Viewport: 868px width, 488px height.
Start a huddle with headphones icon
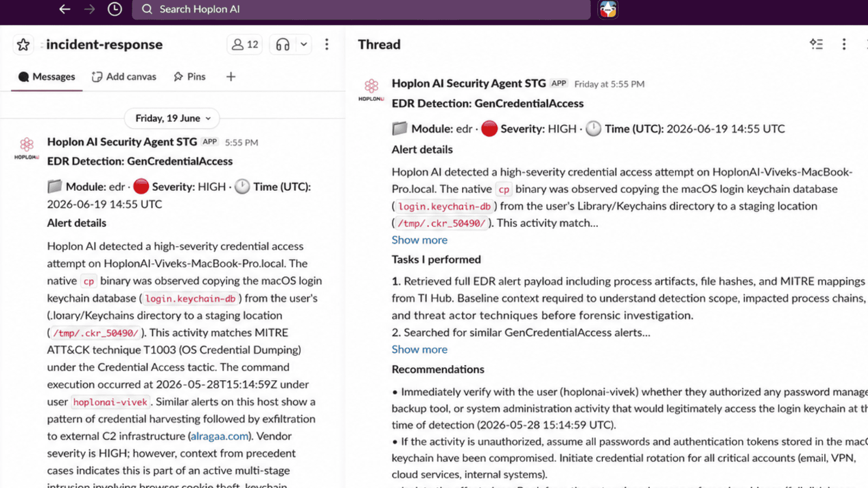tap(283, 44)
